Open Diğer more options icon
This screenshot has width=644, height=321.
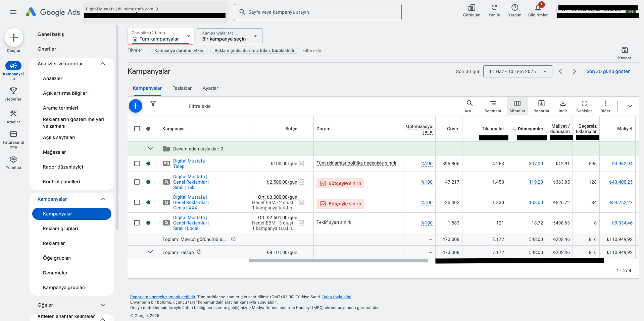(605, 103)
